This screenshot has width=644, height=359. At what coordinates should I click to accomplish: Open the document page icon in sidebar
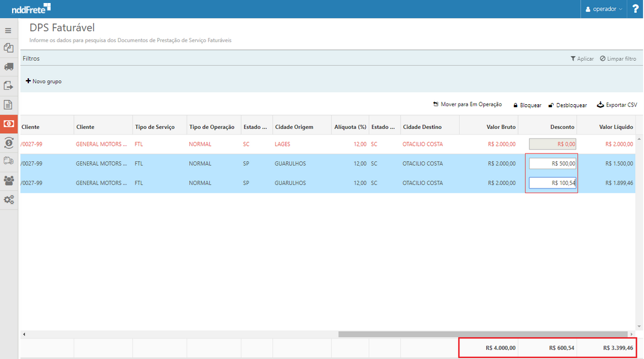[8, 105]
